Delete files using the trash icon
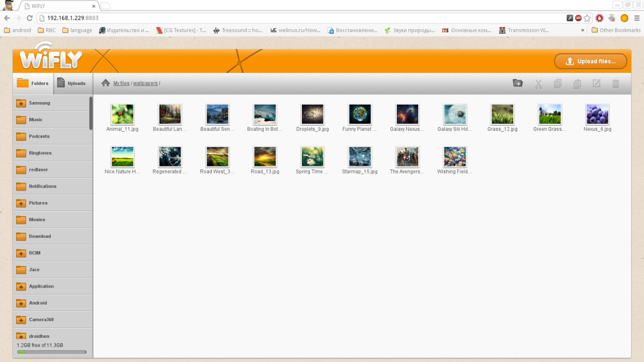 (616, 83)
